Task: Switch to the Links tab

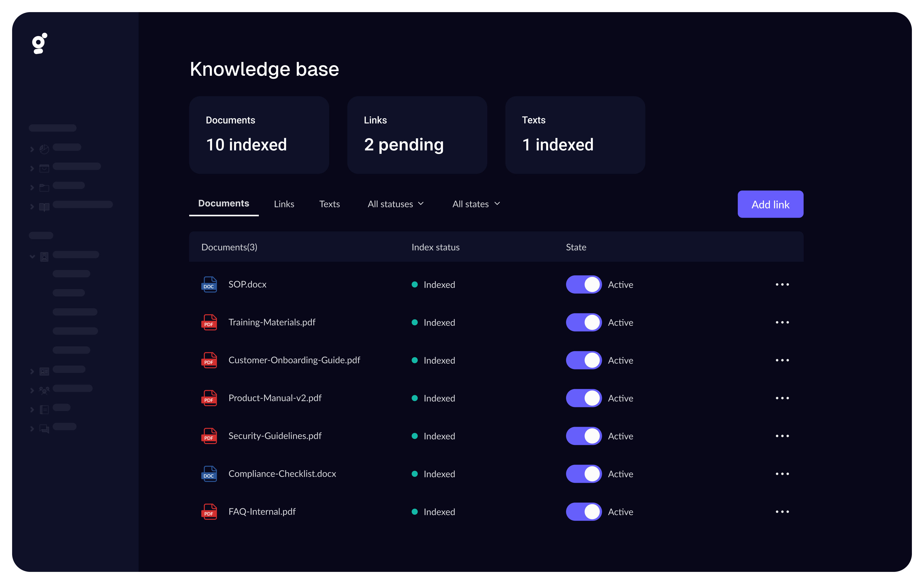Action: click(284, 204)
